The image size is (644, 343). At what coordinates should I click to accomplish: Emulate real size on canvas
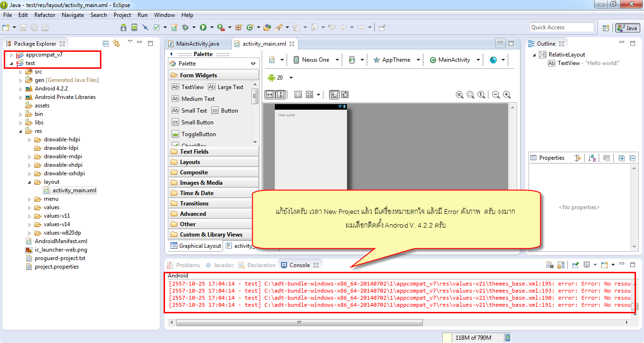(x=460, y=95)
